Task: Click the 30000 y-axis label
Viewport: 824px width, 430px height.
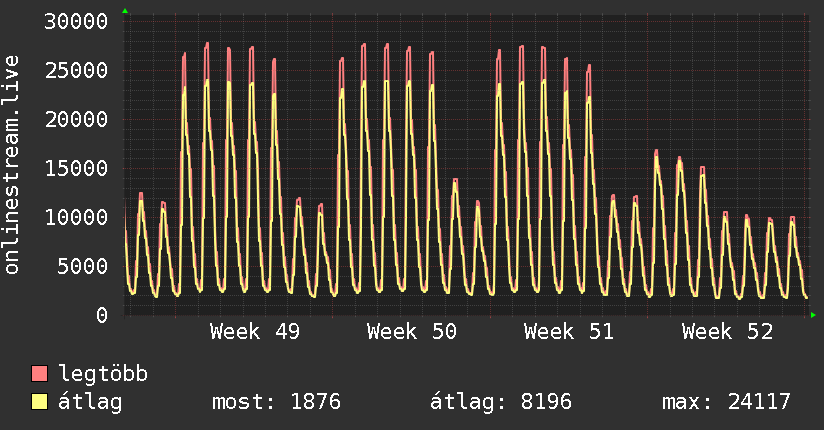Action: pyautogui.click(x=76, y=22)
